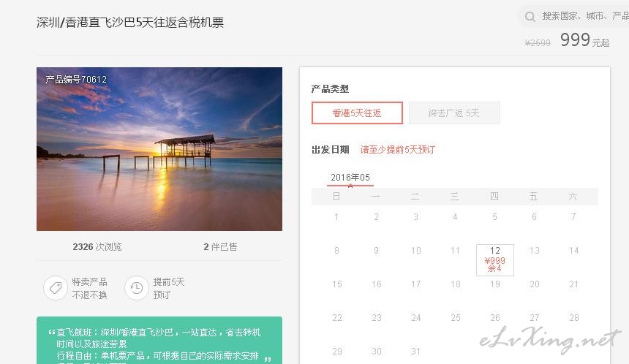Click calendar date 15
The width and height of the screenshot is (629, 364).
pyautogui.click(x=337, y=284)
